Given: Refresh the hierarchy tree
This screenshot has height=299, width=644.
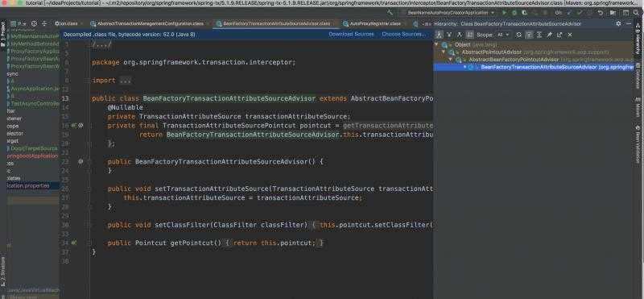Looking at the screenshot, I should coord(518,35).
